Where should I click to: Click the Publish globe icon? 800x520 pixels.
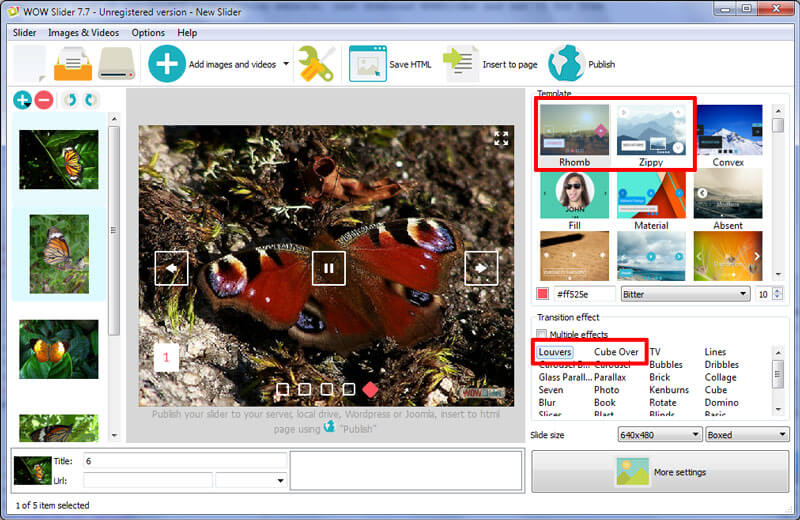coord(566,64)
